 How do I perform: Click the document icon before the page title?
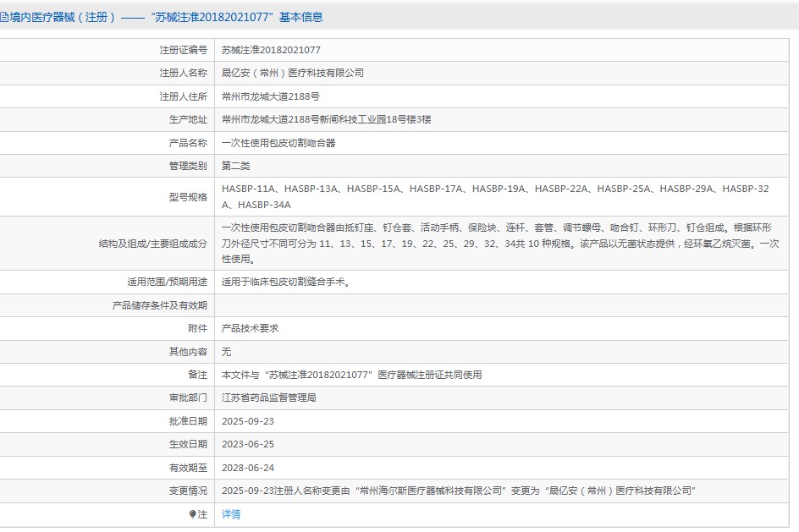pos(4,17)
